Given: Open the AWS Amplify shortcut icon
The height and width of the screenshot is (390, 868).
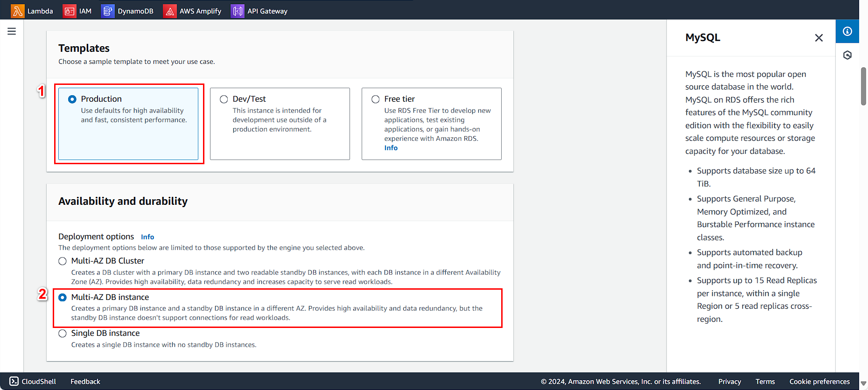Looking at the screenshot, I should [x=170, y=11].
